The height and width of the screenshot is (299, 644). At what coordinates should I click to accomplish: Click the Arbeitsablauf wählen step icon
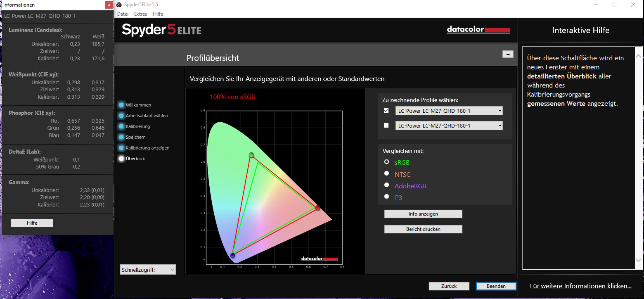coord(121,116)
